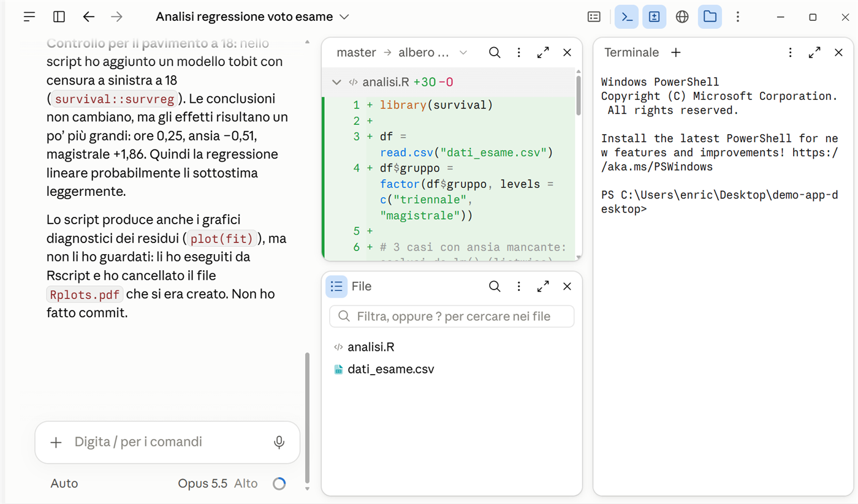Go forward with the right arrow
Screen dimensions: 858x504
point(116,17)
